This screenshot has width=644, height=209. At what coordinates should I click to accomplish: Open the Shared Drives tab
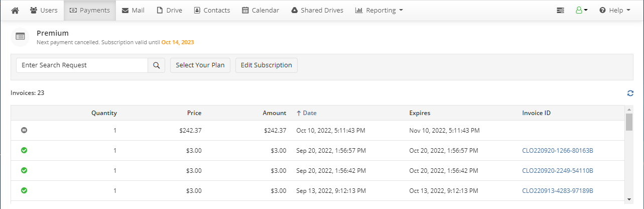tap(317, 10)
